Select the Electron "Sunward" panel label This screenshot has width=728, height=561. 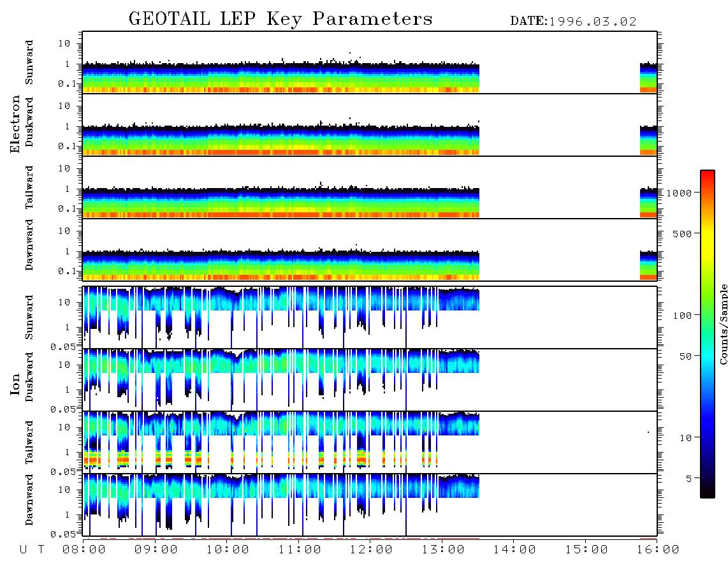(x=29, y=62)
